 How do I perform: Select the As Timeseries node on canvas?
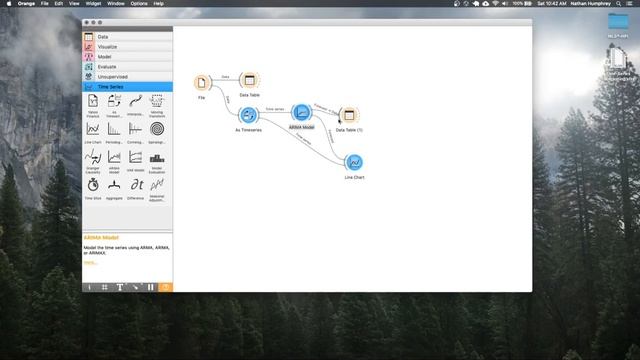248,115
